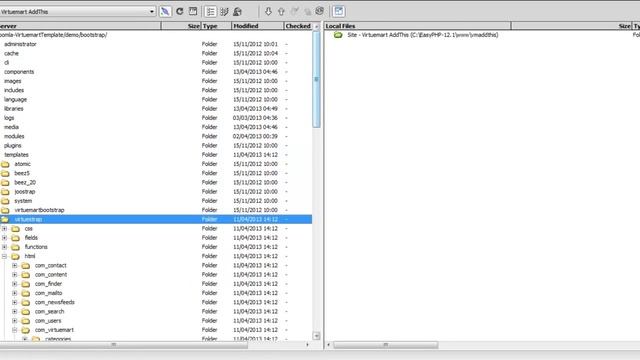The height and width of the screenshot is (360, 640).
Task: Select the administrator folder row
Action: coord(156,44)
